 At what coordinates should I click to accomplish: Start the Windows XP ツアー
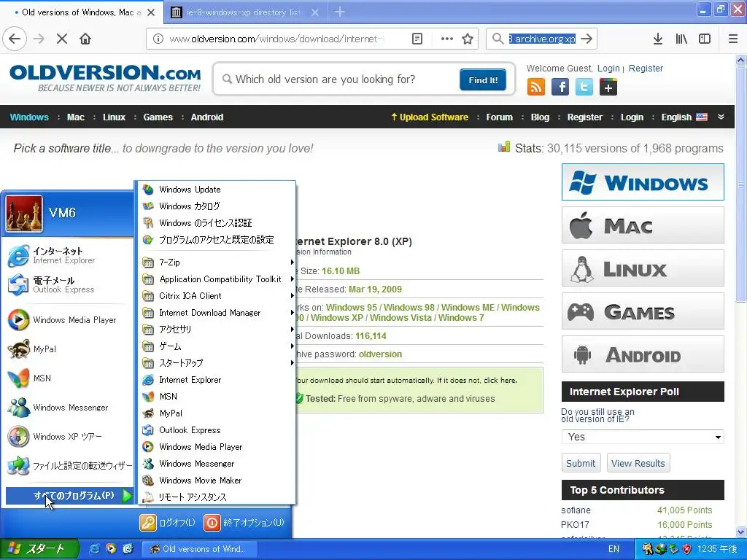(66, 437)
